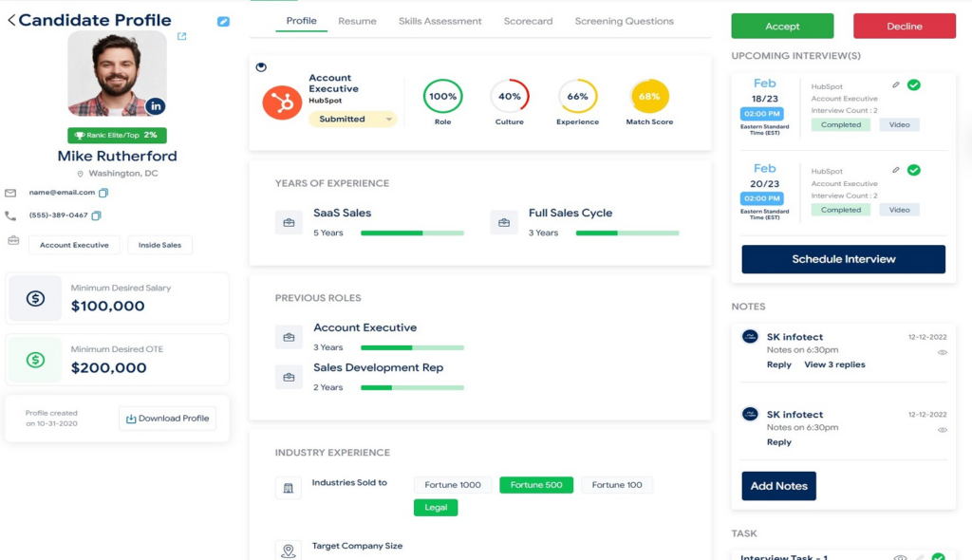Open the LinkedIn badge on the profile photo
The image size is (972, 560).
point(156,106)
